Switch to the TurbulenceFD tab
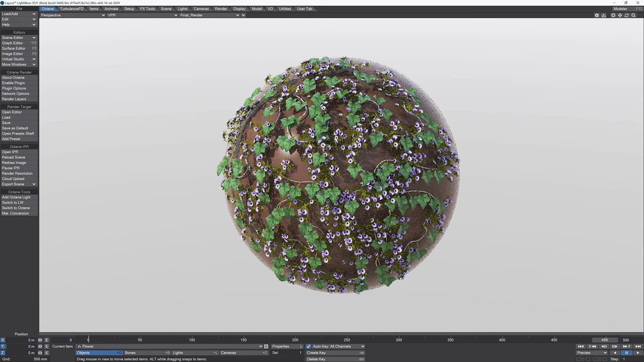Viewport: 644px width, 362px height. click(71, 9)
